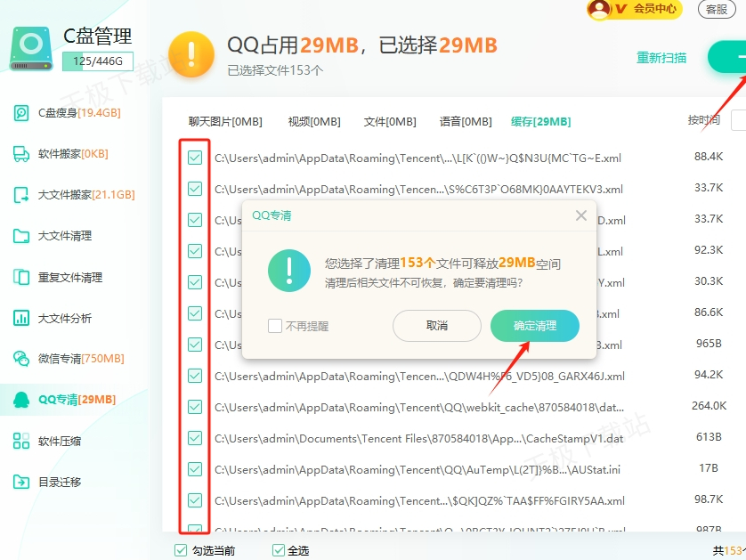Open the 语音[0MB] tab
This screenshot has width=746, height=560.
point(466,122)
